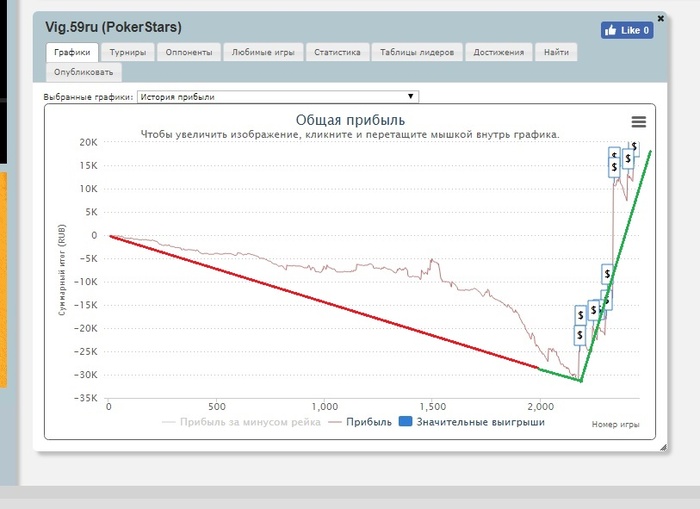The image size is (700, 509).
Task: Click the dollar win marker at 20K top
Action: pyautogui.click(x=634, y=147)
